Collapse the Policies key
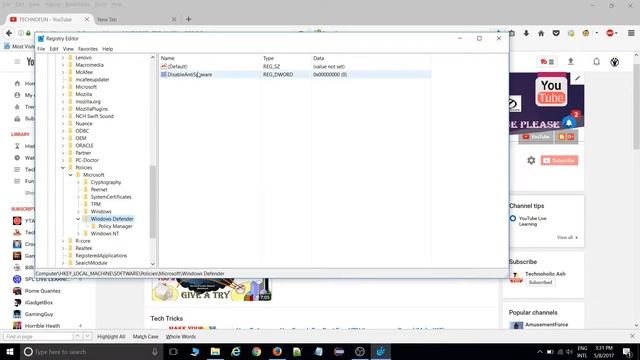Screen dimensions: 640x360 63,168
